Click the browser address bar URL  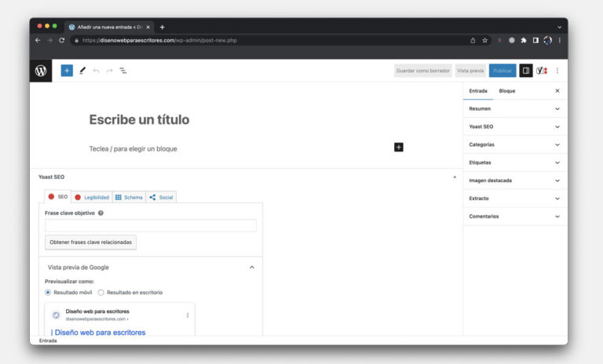pos(159,40)
